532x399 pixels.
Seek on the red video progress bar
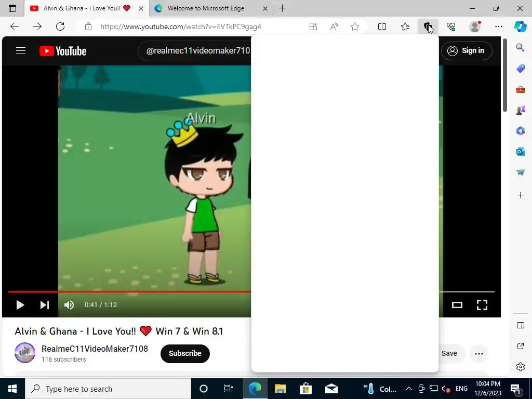click(129, 291)
